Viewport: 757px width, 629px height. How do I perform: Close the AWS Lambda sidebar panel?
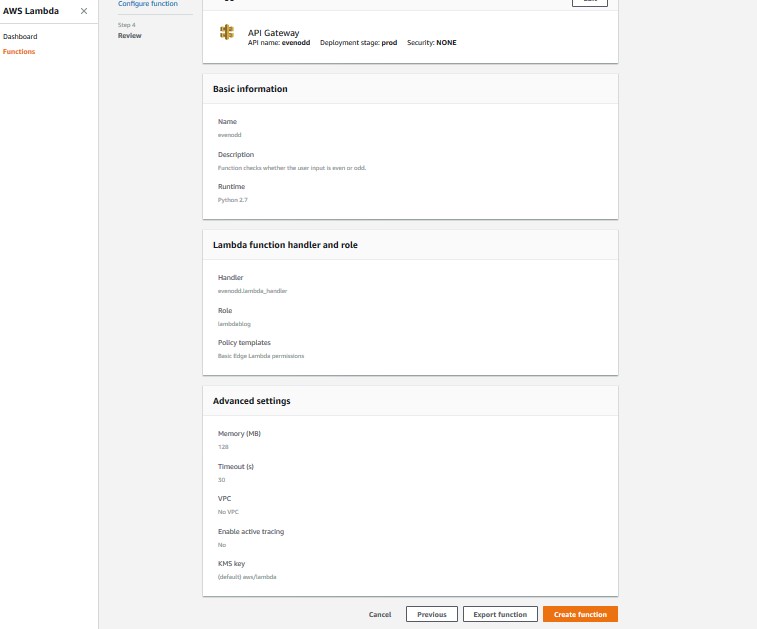(x=84, y=11)
